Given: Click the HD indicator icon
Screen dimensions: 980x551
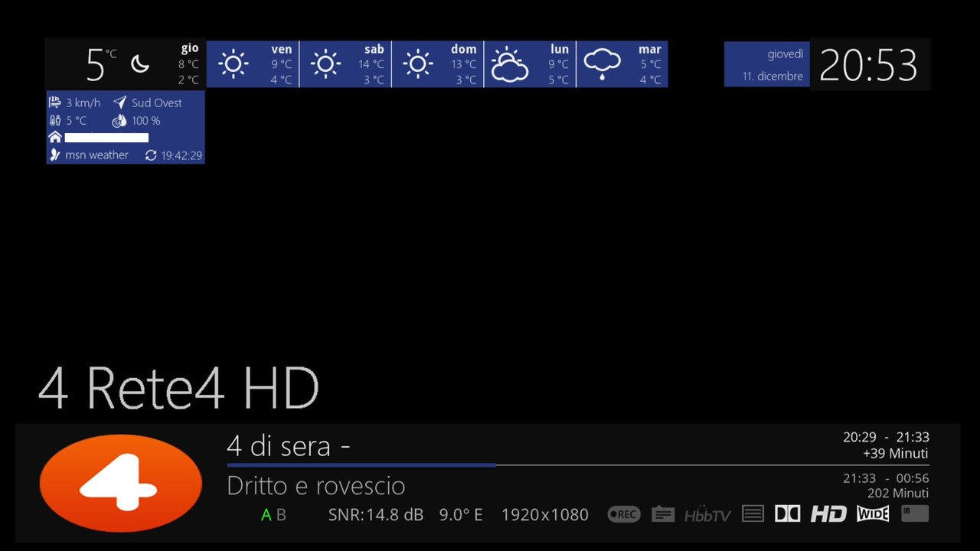Looking at the screenshot, I should pos(828,514).
